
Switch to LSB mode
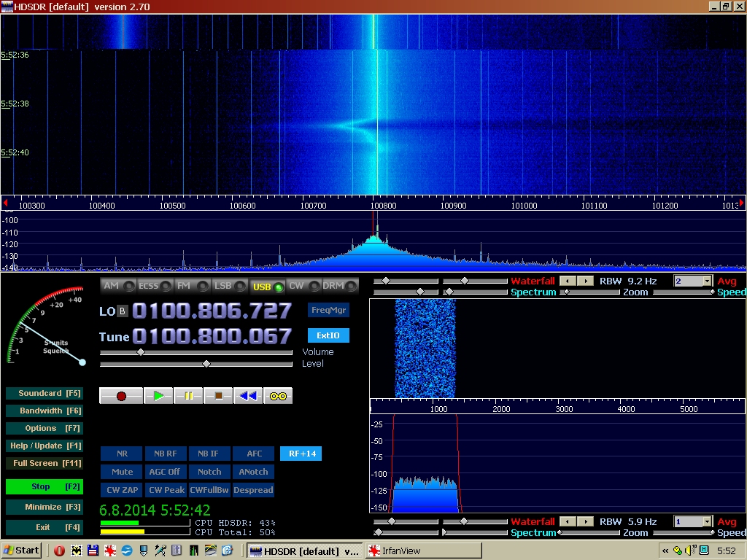[x=230, y=286]
